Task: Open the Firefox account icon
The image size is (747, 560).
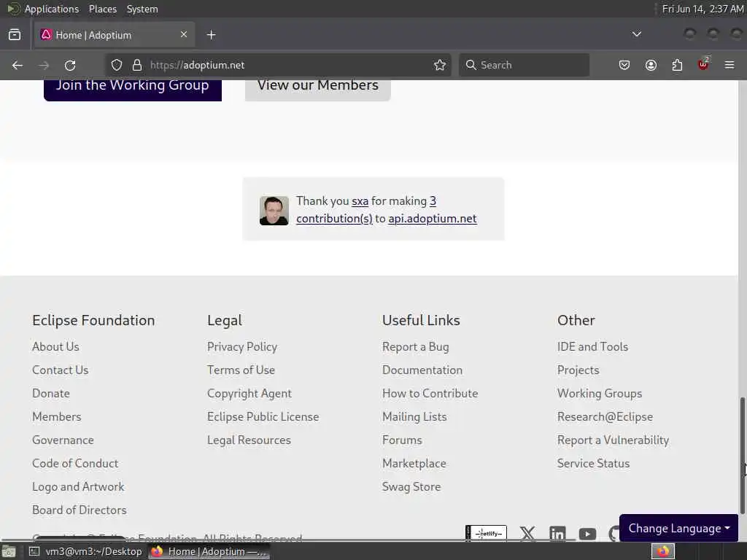Action: [651, 65]
